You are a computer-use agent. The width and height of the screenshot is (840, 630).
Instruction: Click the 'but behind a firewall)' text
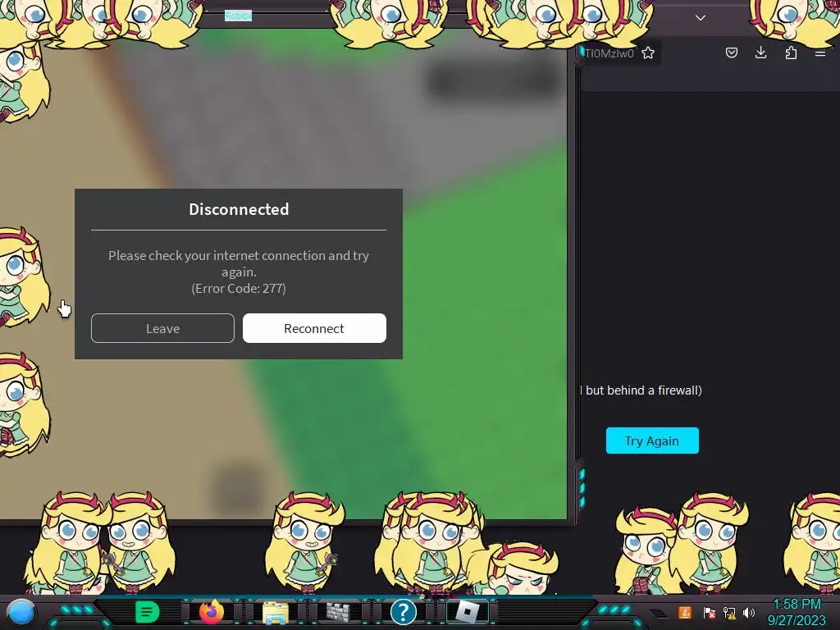pyautogui.click(x=643, y=390)
